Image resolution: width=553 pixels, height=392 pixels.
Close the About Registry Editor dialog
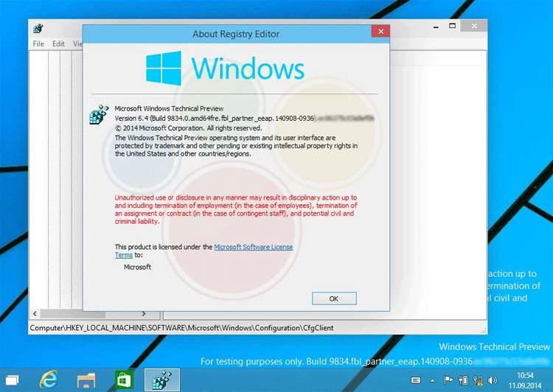pyautogui.click(x=380, y=32)
